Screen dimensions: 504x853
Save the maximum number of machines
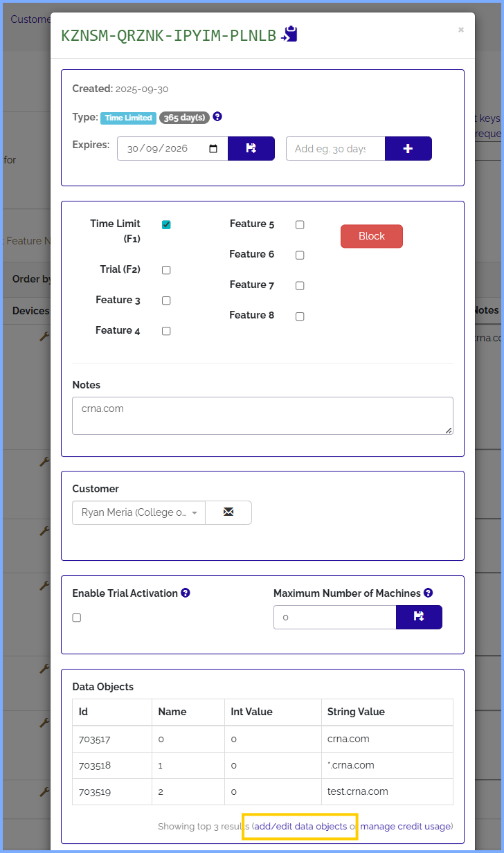tap(419, 617)
